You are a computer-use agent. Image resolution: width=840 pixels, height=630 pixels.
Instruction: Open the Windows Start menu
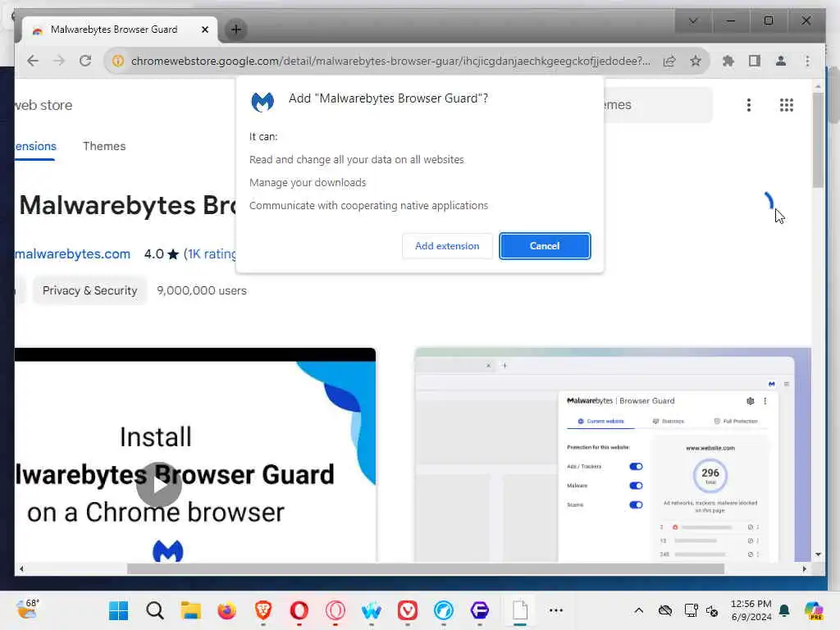point(118,610)
